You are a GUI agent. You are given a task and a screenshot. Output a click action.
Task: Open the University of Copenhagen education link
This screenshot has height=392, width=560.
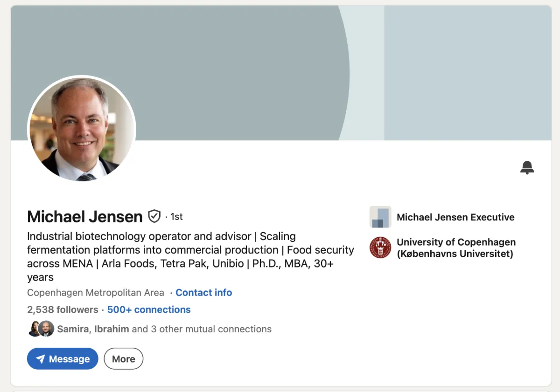click(x=456, y=248)
